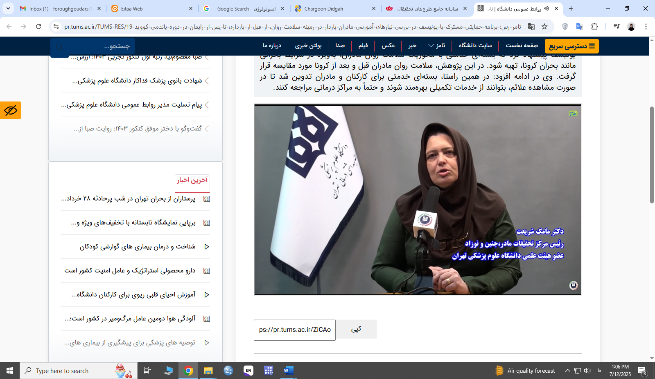
Task: Open the Chrome profile avatar icon
Action: pos(631,27)
